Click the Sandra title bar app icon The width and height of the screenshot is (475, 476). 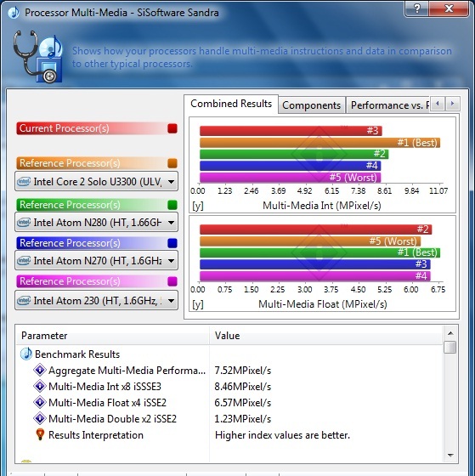pyautogui.click(x=14, y=13)
